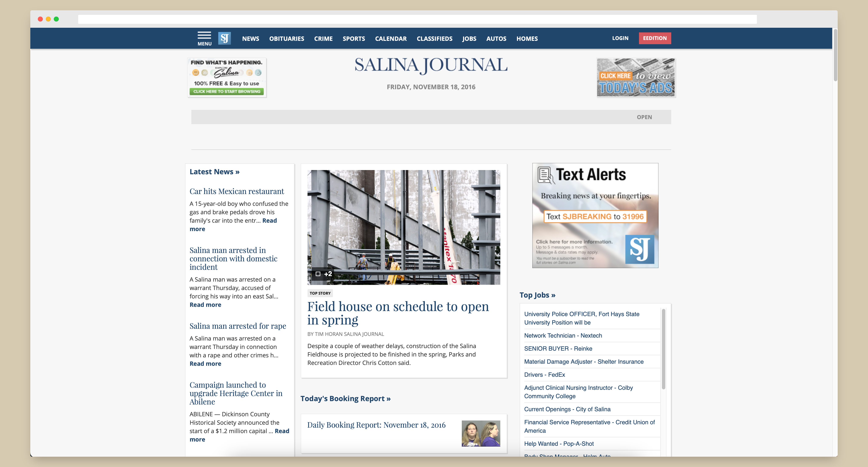Click the Text Alerts advertisement

[x=595, y=216]
